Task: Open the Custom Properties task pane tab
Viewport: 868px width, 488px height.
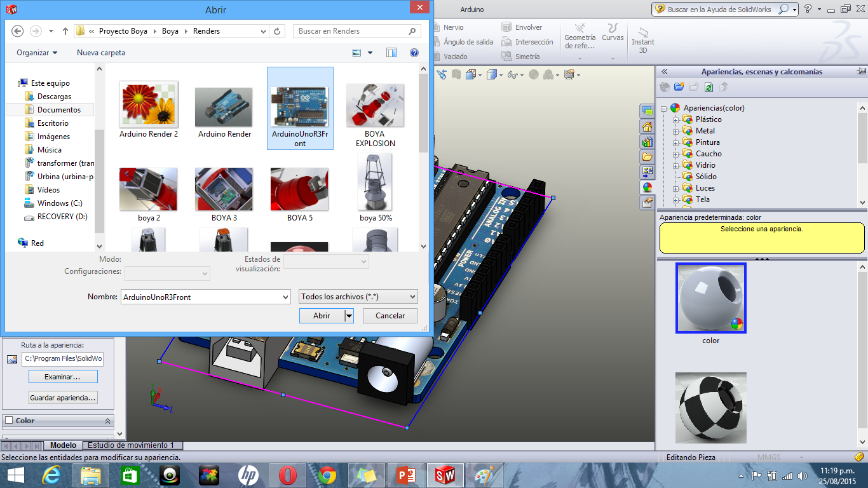Action: (648, 203)
